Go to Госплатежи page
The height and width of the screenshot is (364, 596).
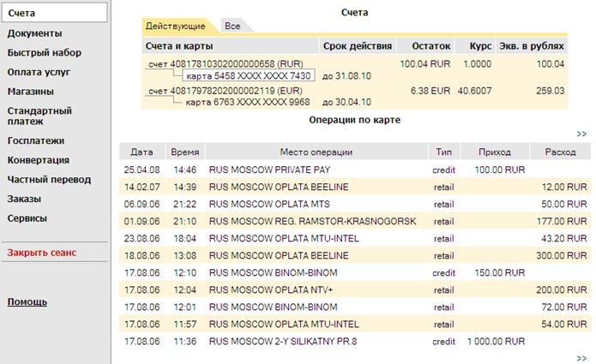tap(36, 140)
